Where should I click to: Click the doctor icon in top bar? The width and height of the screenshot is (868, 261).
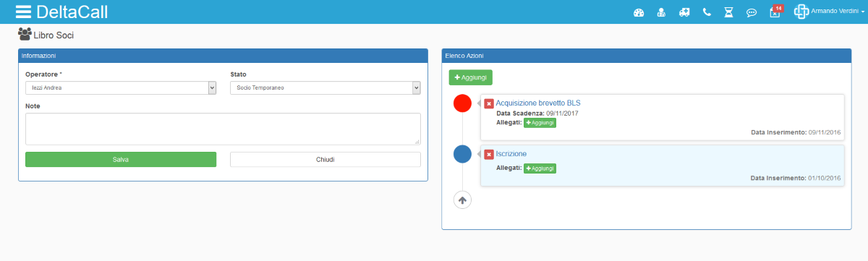coord(661,12)
